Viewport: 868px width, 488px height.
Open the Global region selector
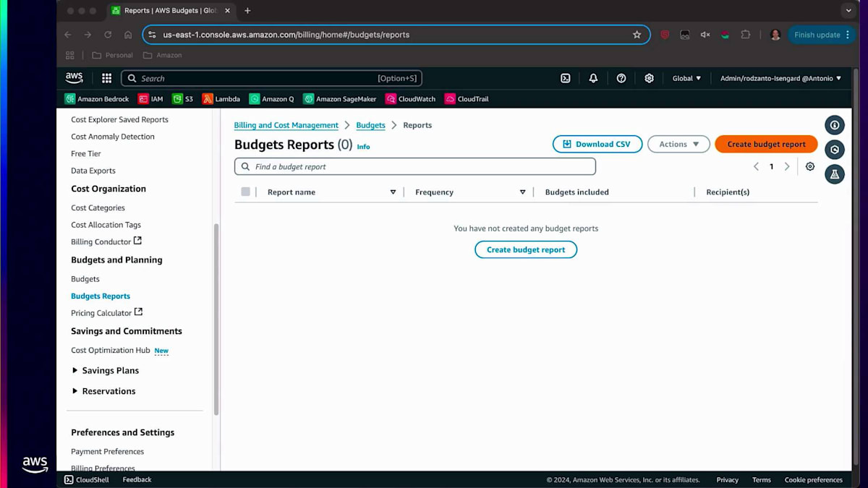[686, 78]
